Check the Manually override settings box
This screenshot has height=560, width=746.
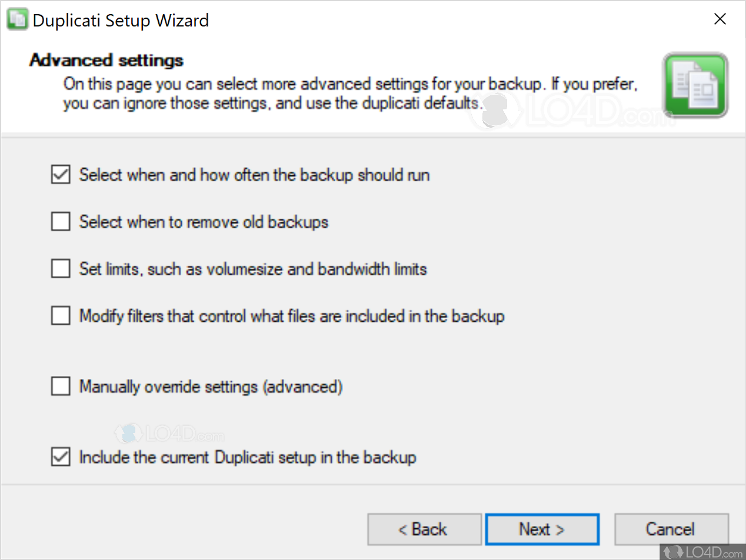coord(61,386)
